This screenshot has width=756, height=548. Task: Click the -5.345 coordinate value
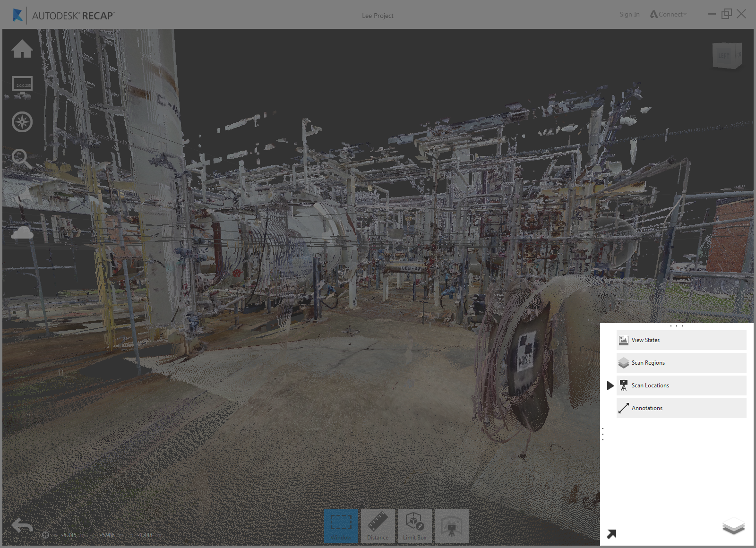point(69,535)
